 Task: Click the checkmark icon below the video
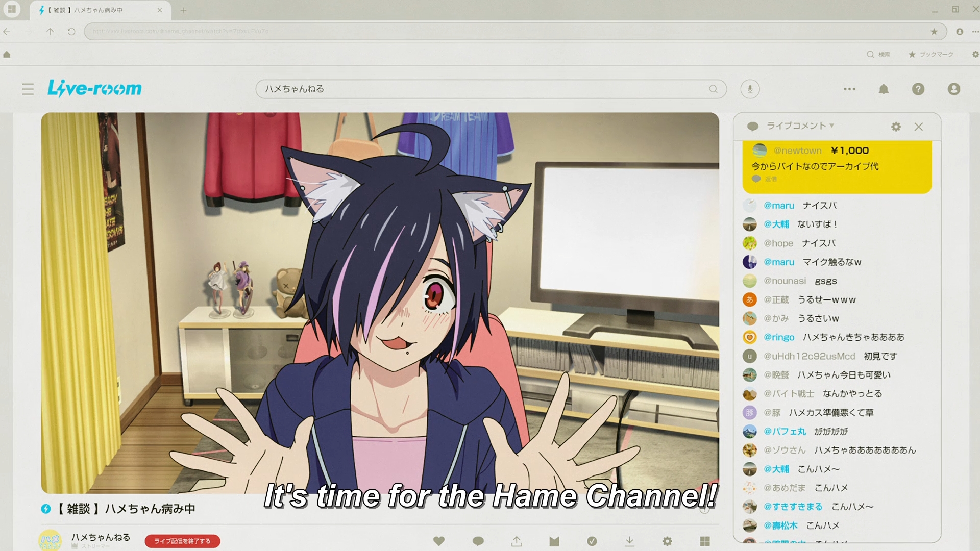[592, 541]
